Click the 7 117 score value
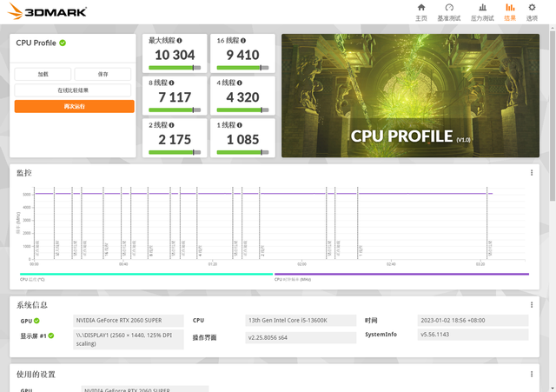556x392 pixels. coord(175,97)
